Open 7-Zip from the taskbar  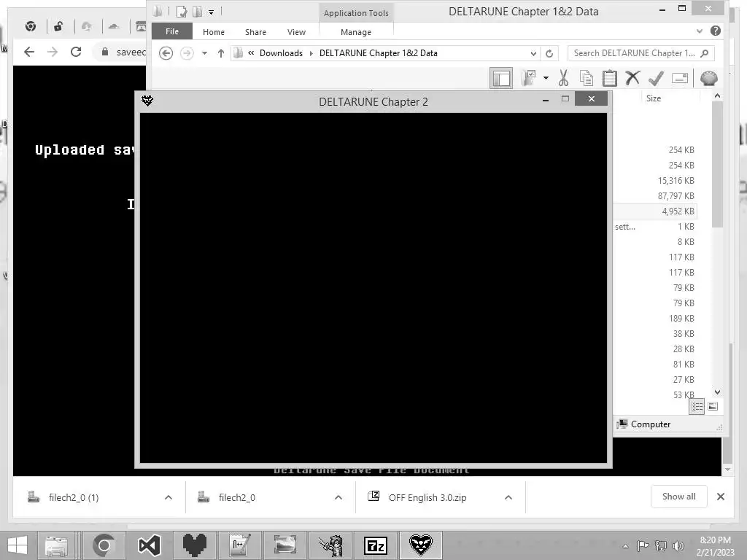tap(376, 545)
